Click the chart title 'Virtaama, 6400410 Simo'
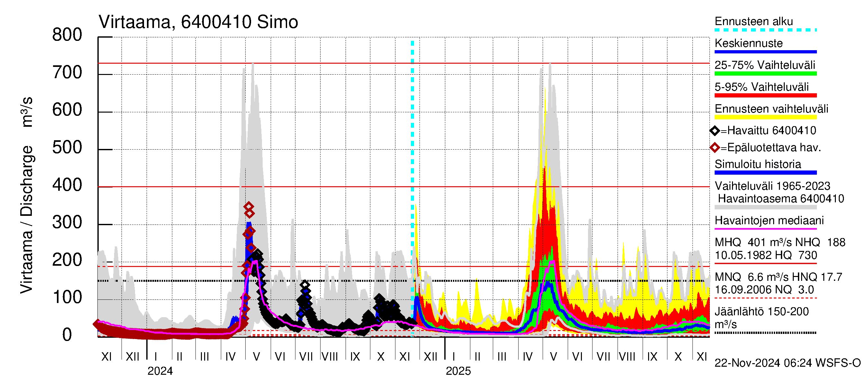Screen dimensions: 868x386 [x=198, y=22]
